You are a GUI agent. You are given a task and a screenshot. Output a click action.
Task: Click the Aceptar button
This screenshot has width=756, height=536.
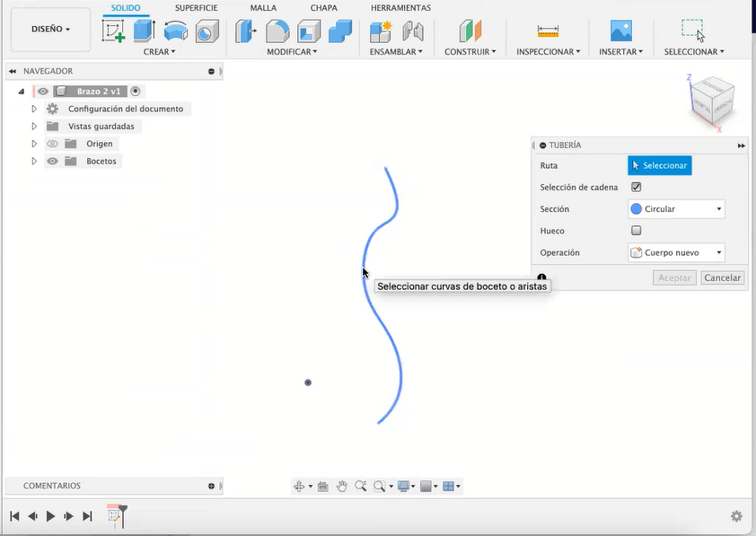(674, 277)
